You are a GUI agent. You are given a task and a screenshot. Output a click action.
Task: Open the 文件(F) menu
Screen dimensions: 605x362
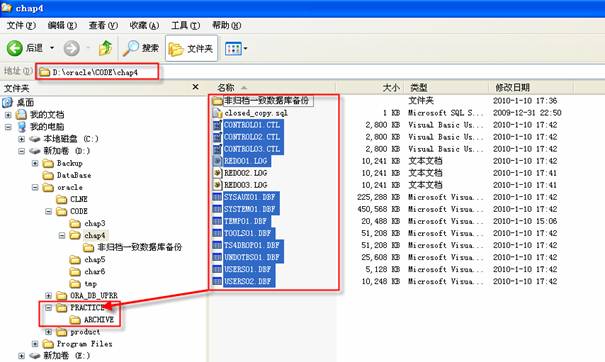(21, 25)
